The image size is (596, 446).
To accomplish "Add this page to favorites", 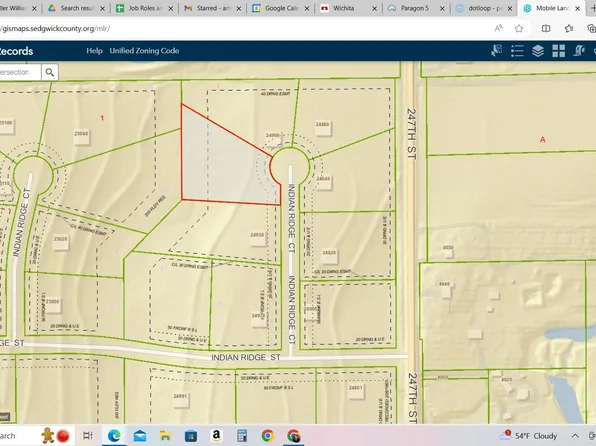I will coord(519,29).
